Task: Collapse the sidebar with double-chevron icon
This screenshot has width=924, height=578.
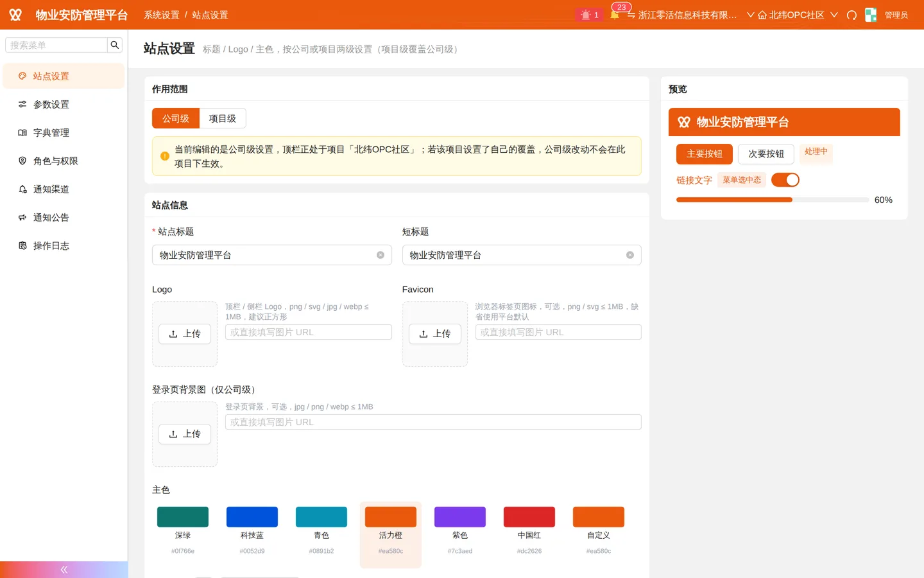Action: pos(64,570)
